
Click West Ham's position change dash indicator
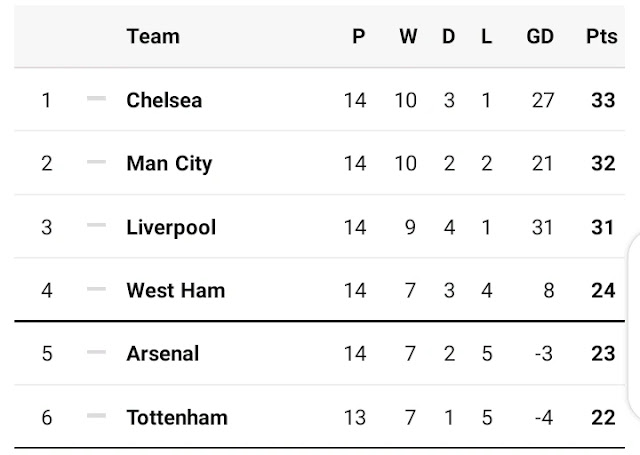[96, 290]
